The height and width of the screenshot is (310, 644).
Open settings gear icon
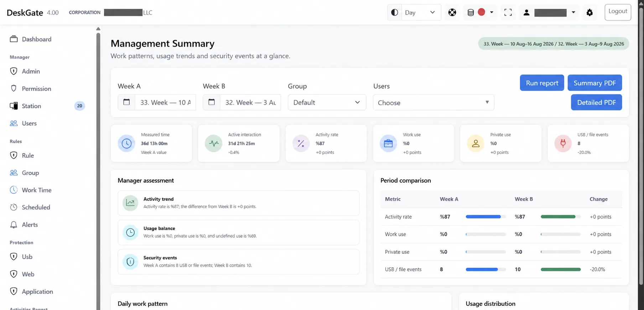(590, 12)
